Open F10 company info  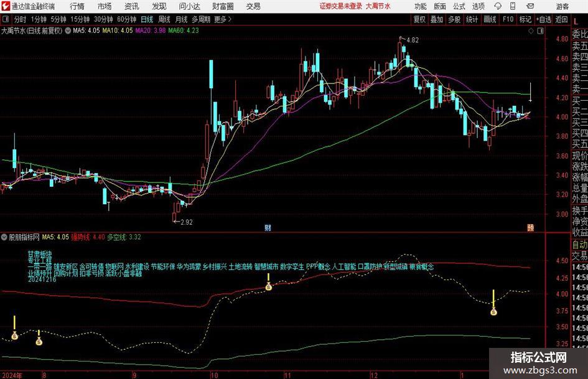pyautogui.click(x=508, y=19)
